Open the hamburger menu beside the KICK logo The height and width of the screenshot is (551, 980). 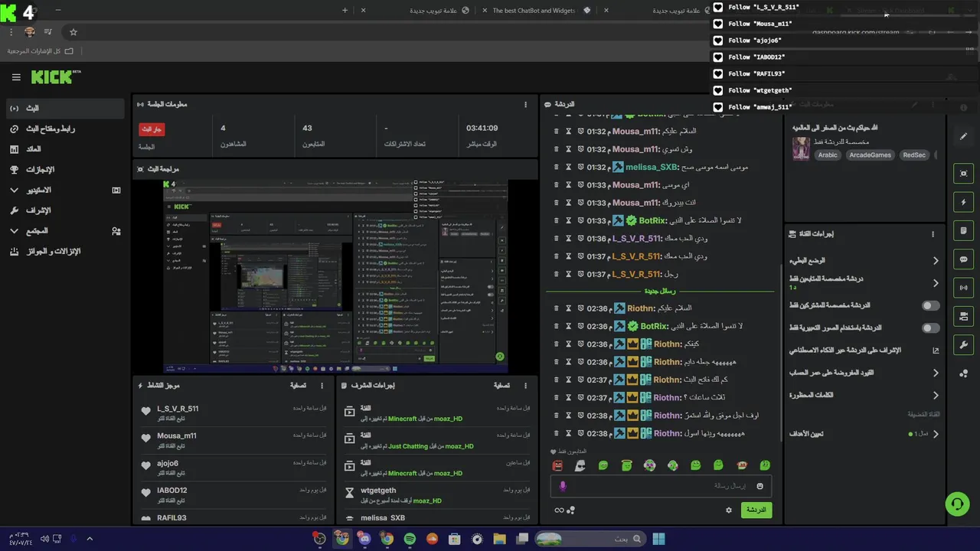point(16,77)
